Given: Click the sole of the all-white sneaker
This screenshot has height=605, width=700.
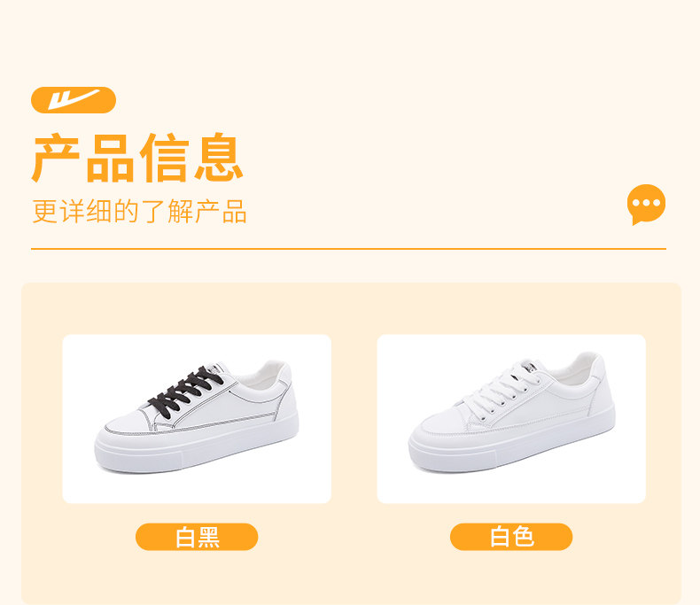Looking at the screenshot, I should pos(511,446).
